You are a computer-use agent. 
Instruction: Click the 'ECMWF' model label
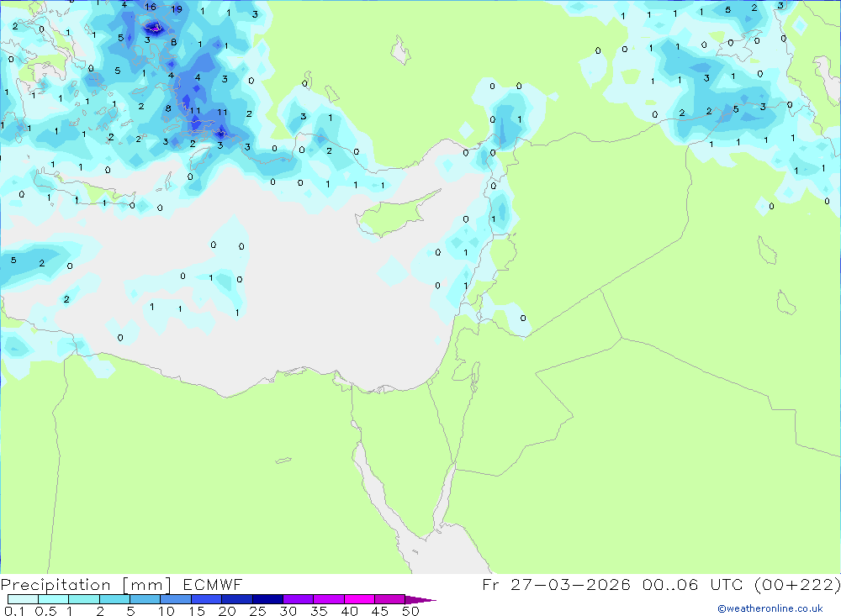213,584
